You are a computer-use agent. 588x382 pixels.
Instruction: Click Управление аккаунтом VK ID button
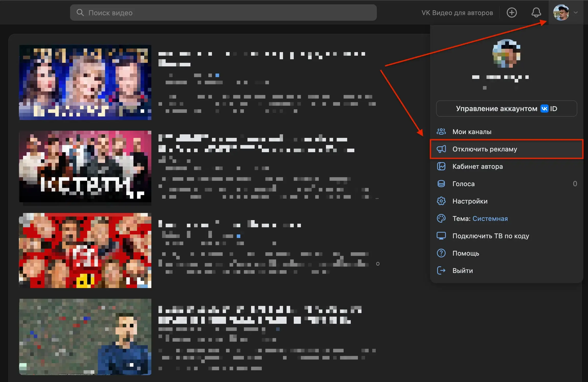coord(506,109)
